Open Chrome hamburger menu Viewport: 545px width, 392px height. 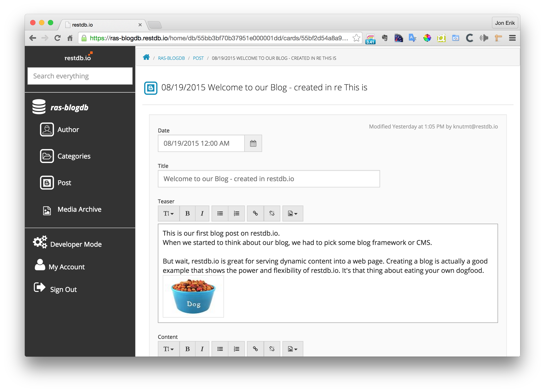click(512, 38)
